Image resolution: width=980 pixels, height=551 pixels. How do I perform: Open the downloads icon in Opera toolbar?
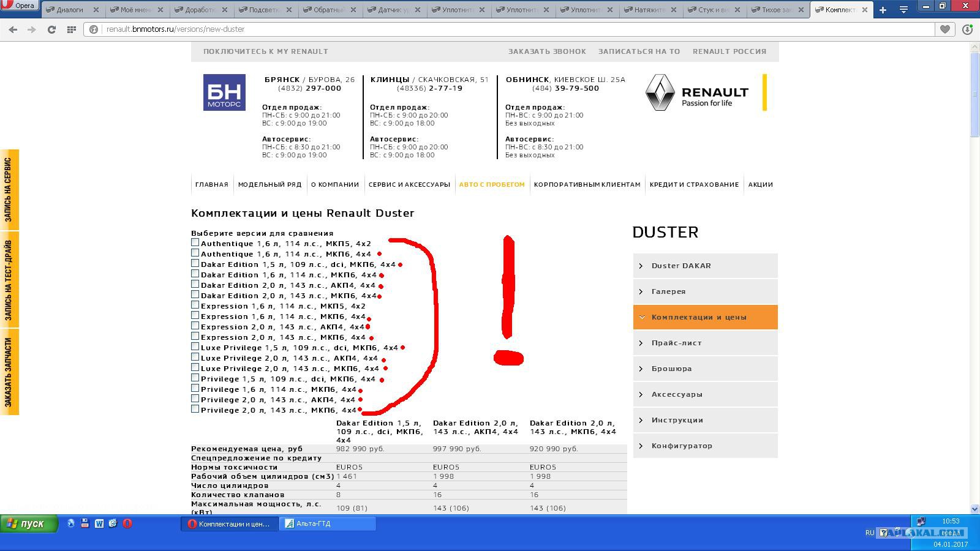point(968,29)
